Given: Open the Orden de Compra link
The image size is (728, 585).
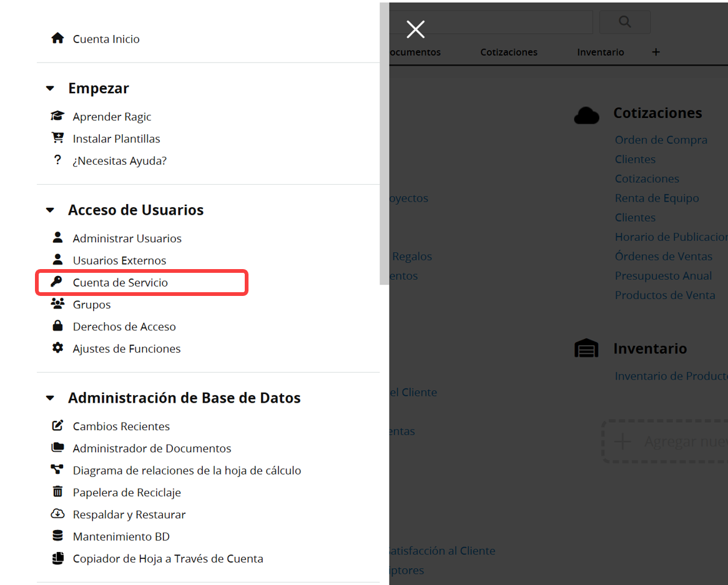Looking at the screenshot, I should pyautogui.click(x=661, y=140).
